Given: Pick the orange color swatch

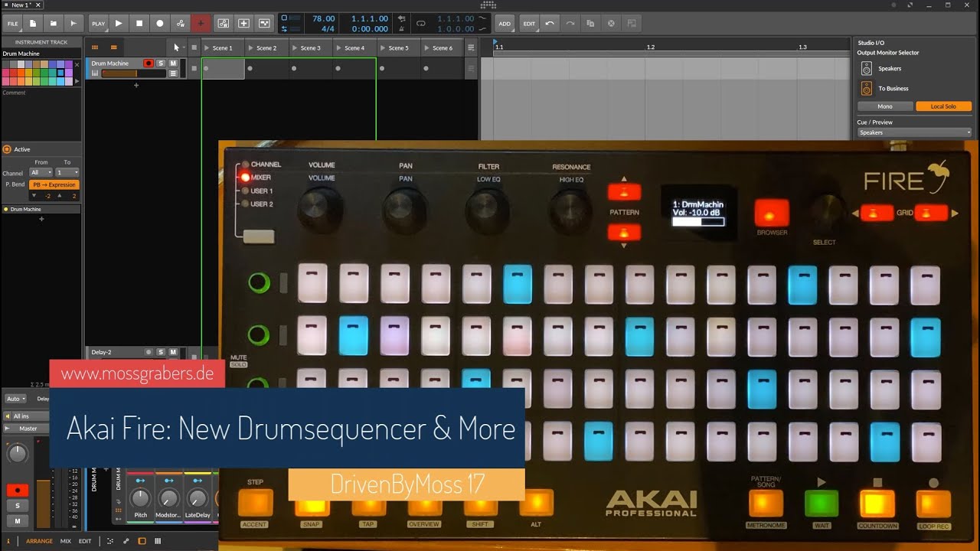Looking at the screenshot, I should tap(21, 73).
